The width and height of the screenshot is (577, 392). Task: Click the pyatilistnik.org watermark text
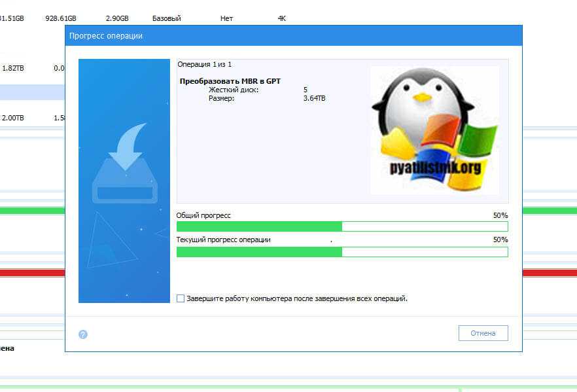(436, 168)
